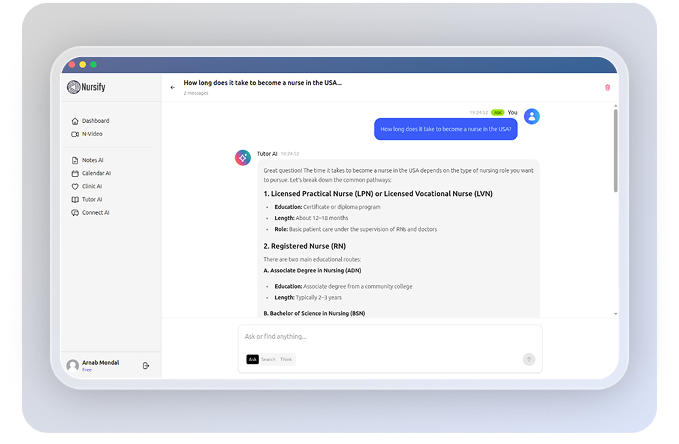The image size is (679, 444).
Task: Click the send arrow button
Action: coord(528,359)
